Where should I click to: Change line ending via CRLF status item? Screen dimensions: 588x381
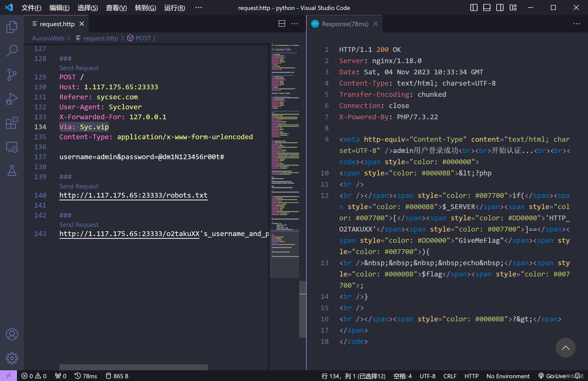tap(450, 376)
